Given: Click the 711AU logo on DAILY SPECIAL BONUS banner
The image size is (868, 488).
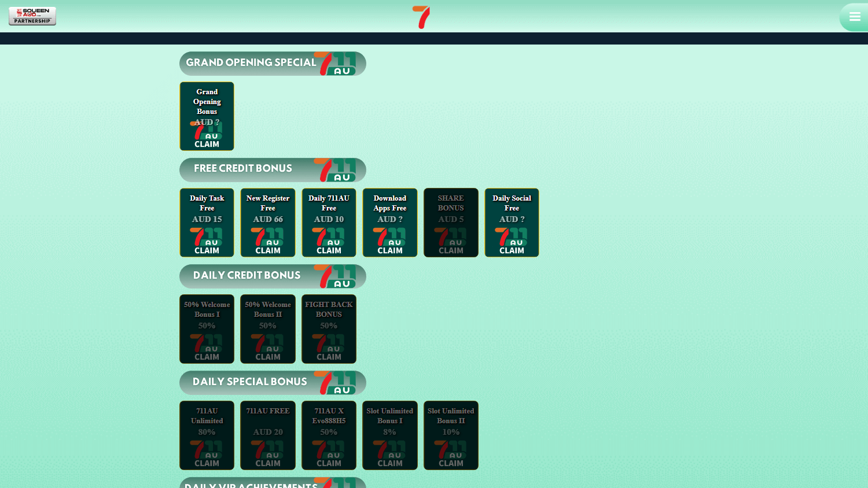Looking at the screenshot, I should (334, 382).
